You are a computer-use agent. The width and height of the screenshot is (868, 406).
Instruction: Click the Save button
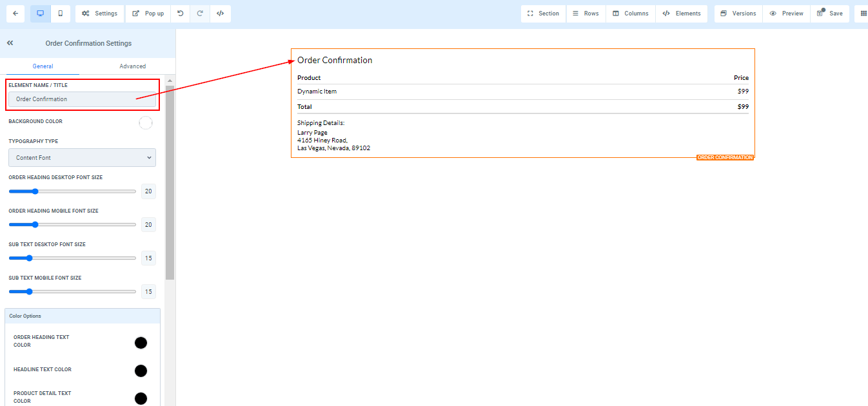click(x=829, y=14)
